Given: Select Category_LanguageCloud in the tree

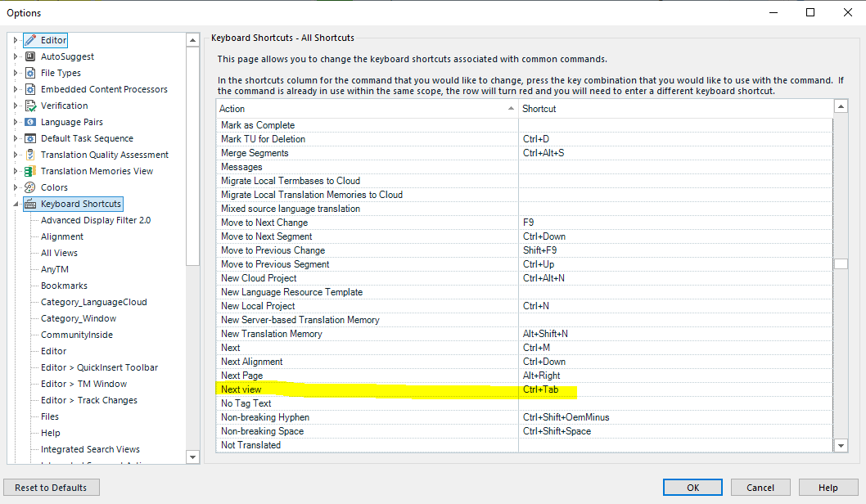Looking at the screenshot, I should [94, 302].
